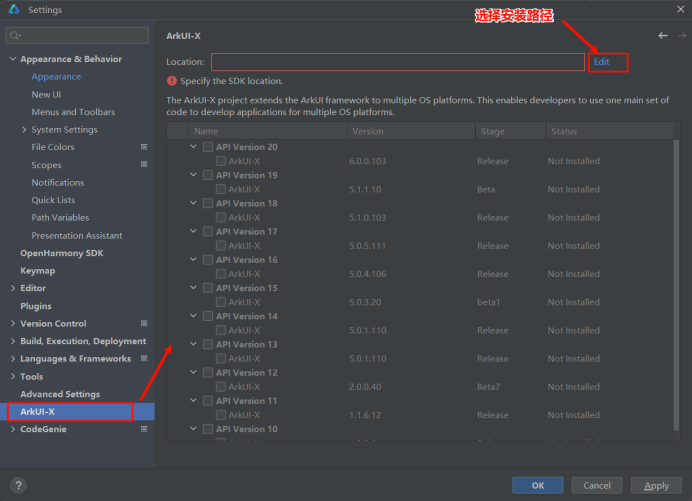Screen dimensions: 692x501
Task: Select OpenHarmony SDK in the sidebar
Action: [x=62, y=253]
